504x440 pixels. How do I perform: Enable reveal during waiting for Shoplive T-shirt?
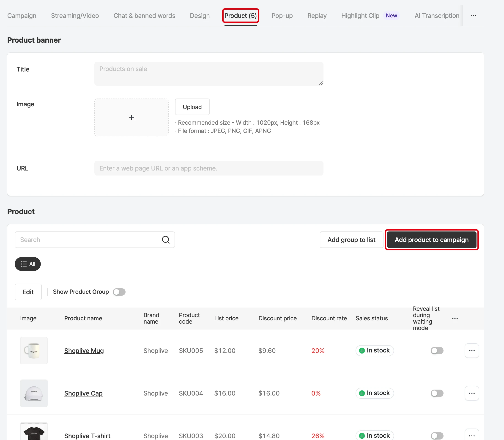click(x=437, y=436)
